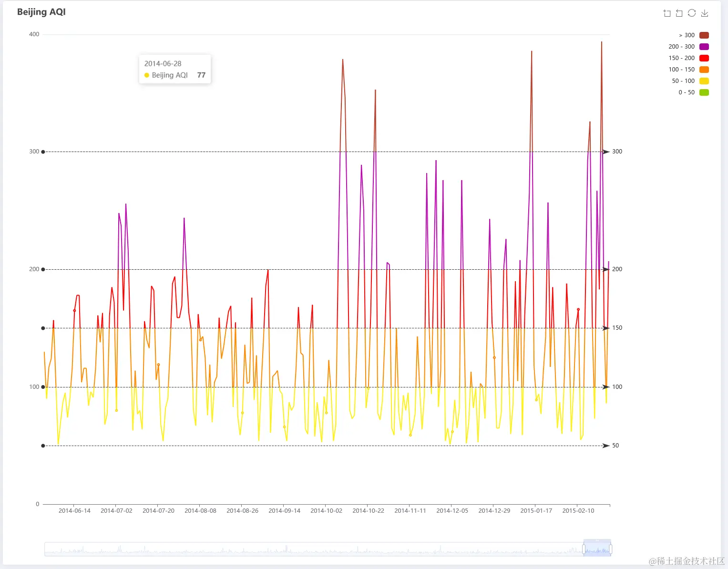Click the starting dot of the 50 mark line
This screenshot has height=569, width=728.
(43, 446)
